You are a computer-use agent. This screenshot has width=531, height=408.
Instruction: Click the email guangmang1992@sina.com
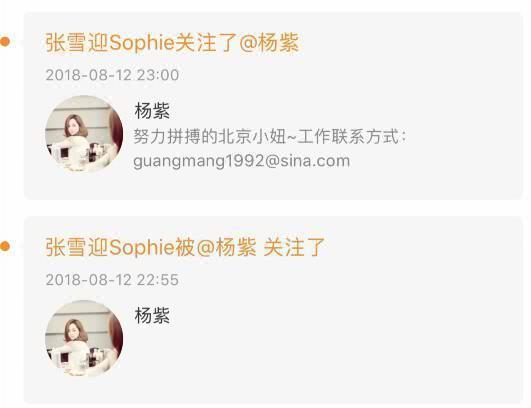(x=241, y=161)
